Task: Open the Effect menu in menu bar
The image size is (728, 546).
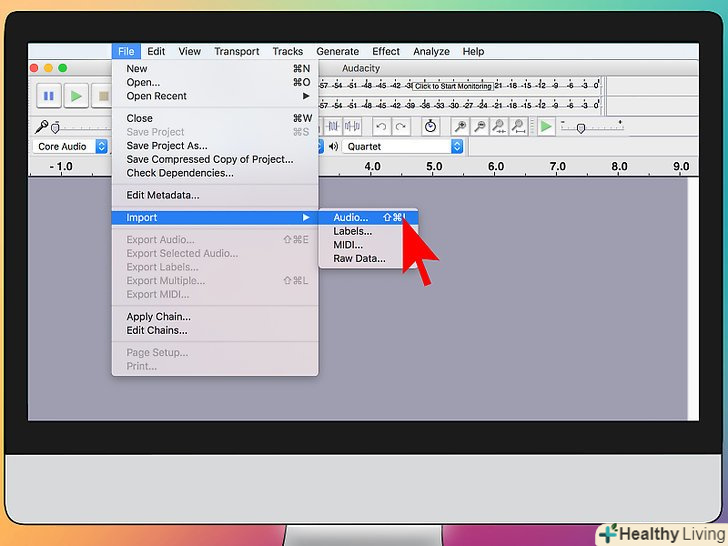Action: (386, 51)
